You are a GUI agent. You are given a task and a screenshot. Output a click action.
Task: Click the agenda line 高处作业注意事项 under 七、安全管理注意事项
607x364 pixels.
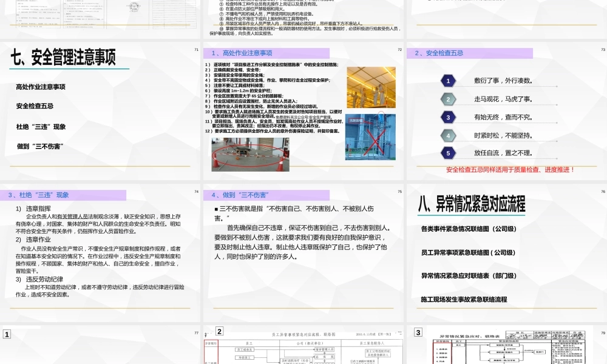click(41, 87)
